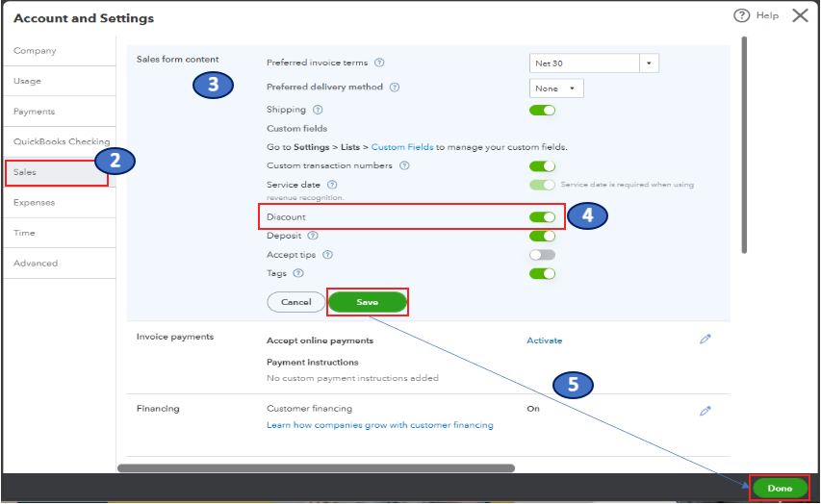
Task: Toggle the Tags switch
Action: tap(542, 274)
